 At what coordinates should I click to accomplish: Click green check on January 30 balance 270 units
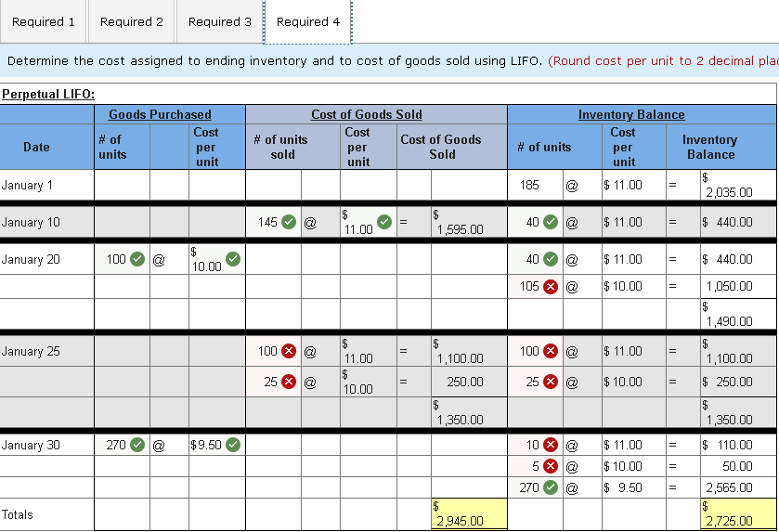click(x=551, y=487)
